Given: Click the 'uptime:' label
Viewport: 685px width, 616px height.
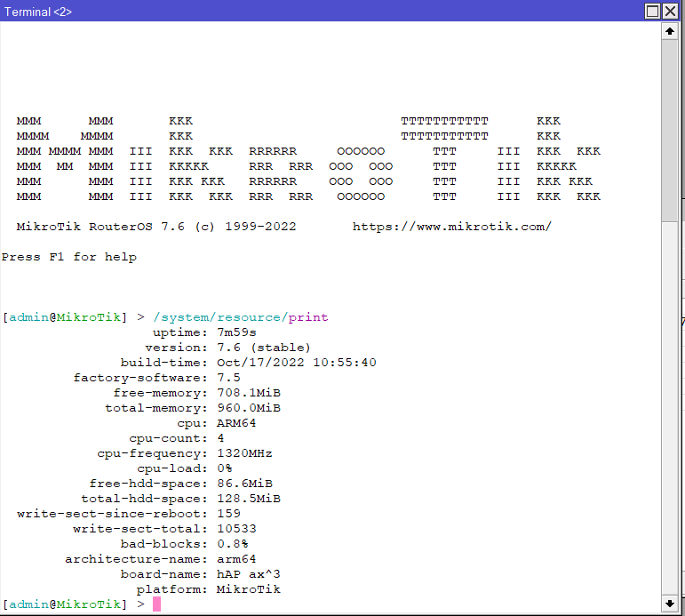Looking at the screenshot, I should tap(180, 332).
